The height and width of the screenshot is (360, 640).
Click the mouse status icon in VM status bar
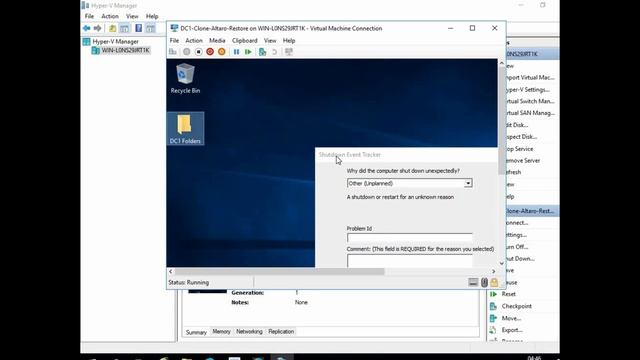pyautogui.click(x=484, y=282)
